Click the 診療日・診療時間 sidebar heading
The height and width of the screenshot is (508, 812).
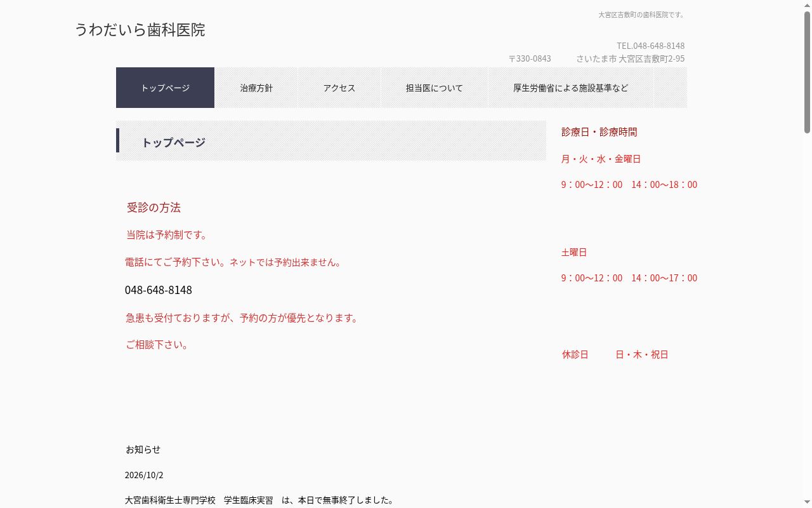599,132
